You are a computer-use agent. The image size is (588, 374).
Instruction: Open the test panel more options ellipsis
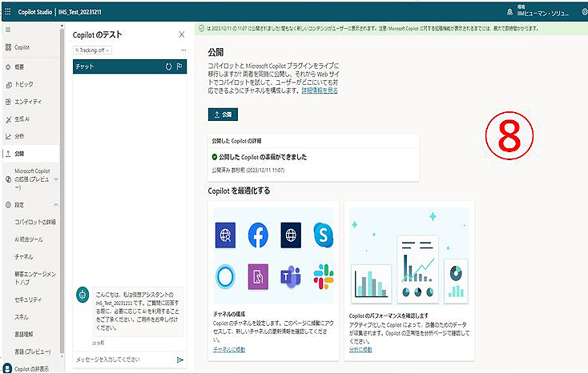click(183, 50)
